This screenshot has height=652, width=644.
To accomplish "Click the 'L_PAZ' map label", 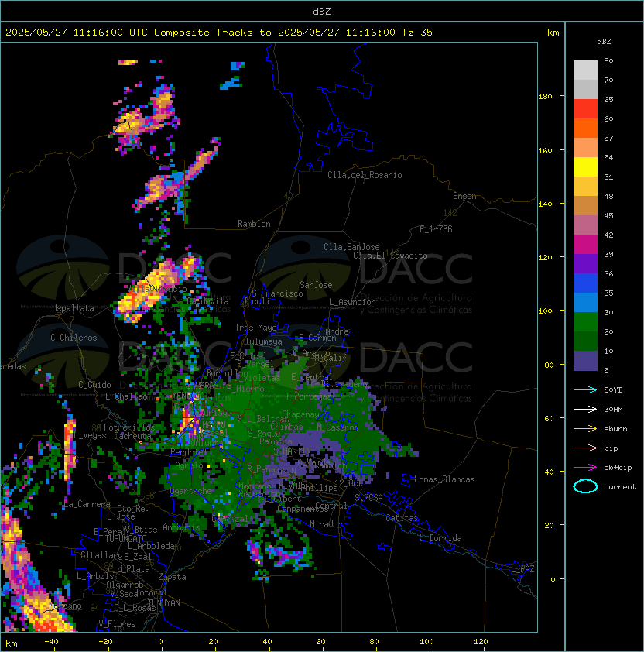I will 522,569.
